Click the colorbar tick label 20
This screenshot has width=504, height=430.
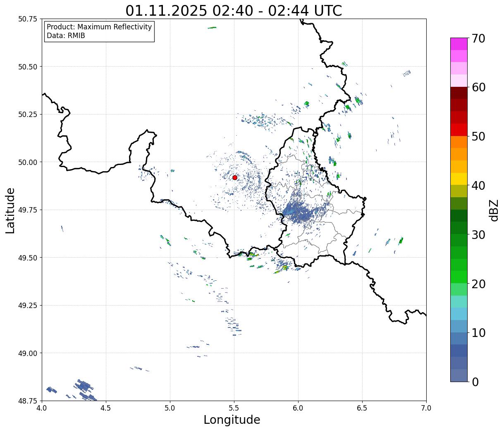[479, 284]
